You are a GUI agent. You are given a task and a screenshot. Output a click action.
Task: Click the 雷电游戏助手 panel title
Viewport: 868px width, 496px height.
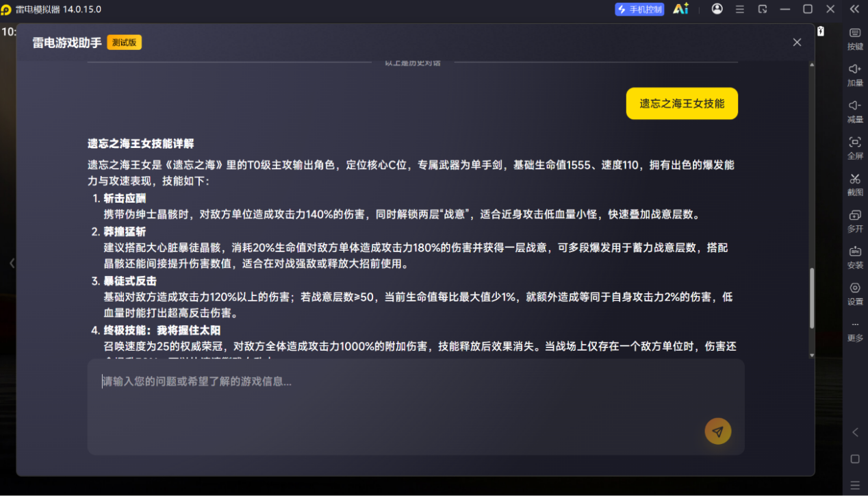tap(67, 42)
